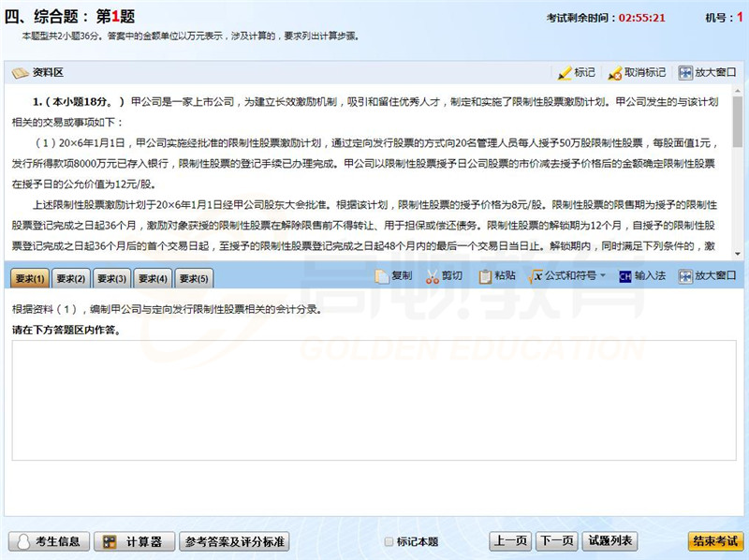Viewport: 749px width, 560px height.
Task: Toggle the 标记本题 checkbox
Action: (x=389, y=542)
